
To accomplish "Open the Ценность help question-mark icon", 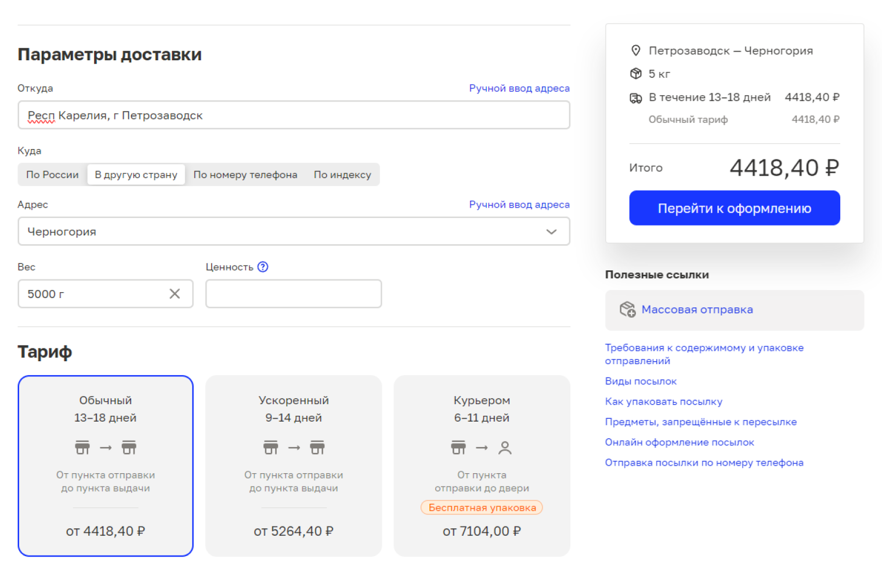I will tap(263, 267).
